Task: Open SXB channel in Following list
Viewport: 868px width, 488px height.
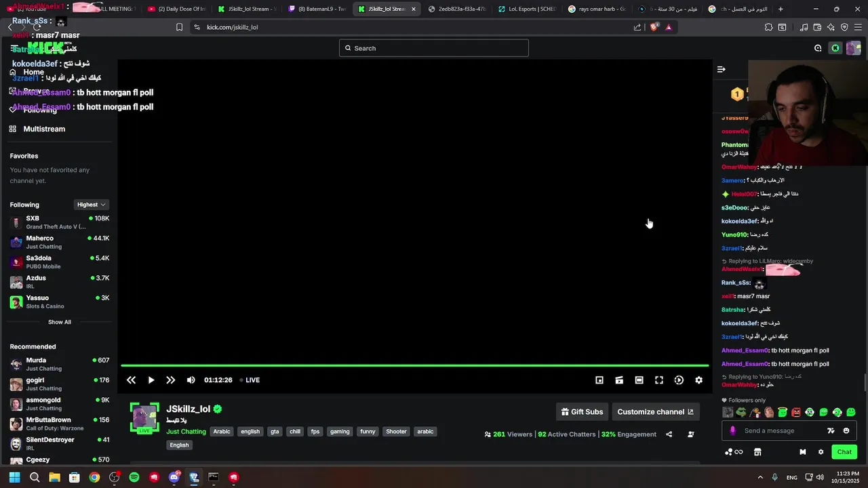Action: [x=59, y=222]
